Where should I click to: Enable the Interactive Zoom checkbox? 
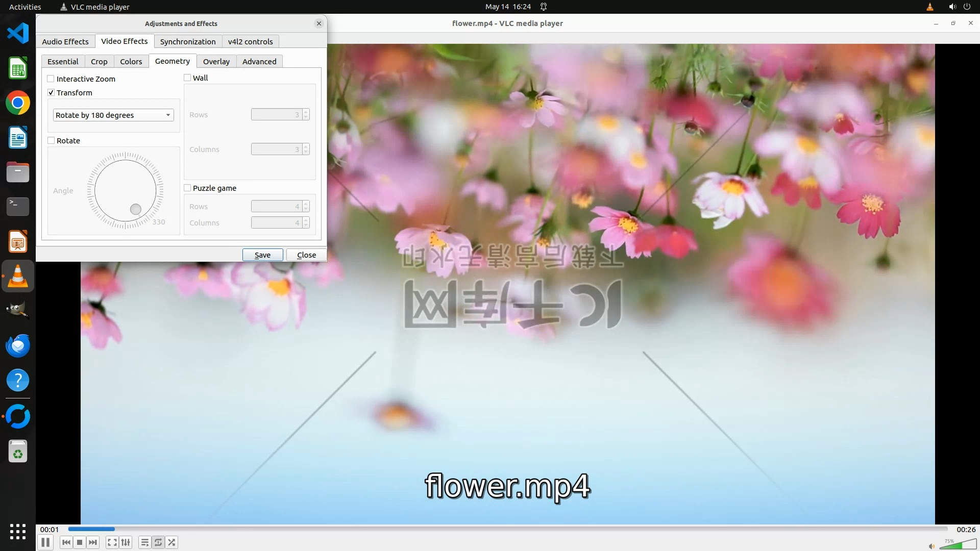coord(51,79)
